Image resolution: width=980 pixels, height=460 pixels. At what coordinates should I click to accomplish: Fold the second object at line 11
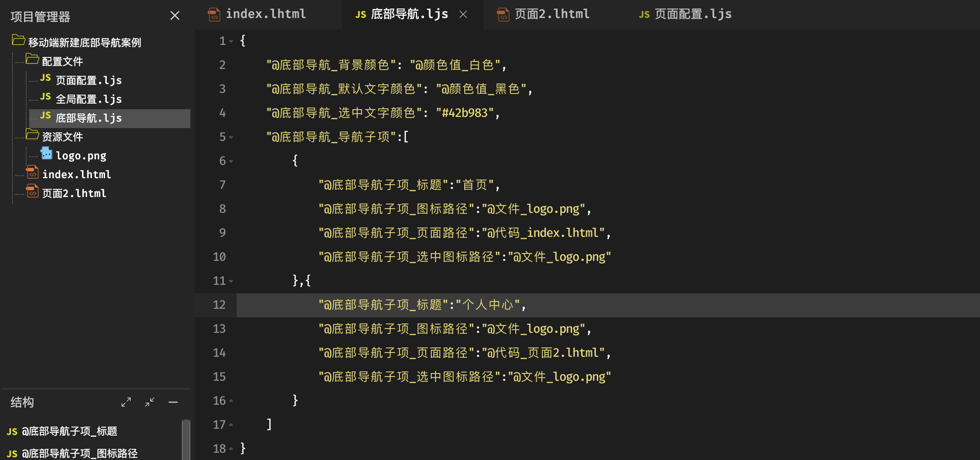[231, 281]
